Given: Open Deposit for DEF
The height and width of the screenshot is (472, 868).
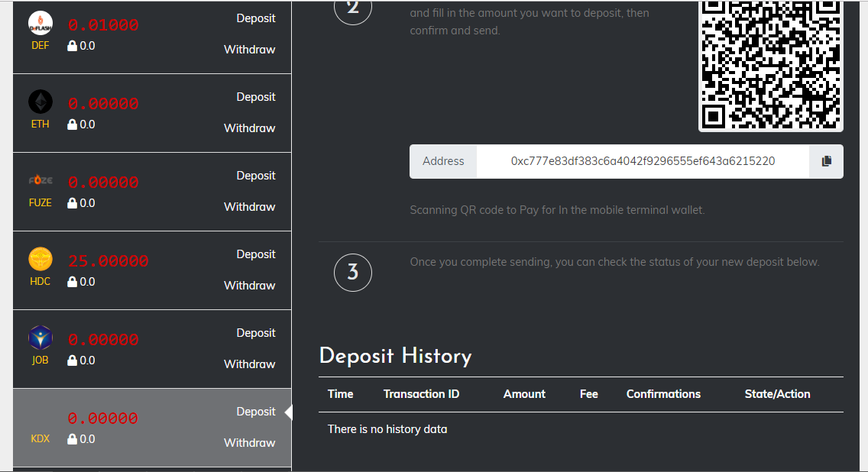Looking at the screenshot, I should tap(256, 18).
